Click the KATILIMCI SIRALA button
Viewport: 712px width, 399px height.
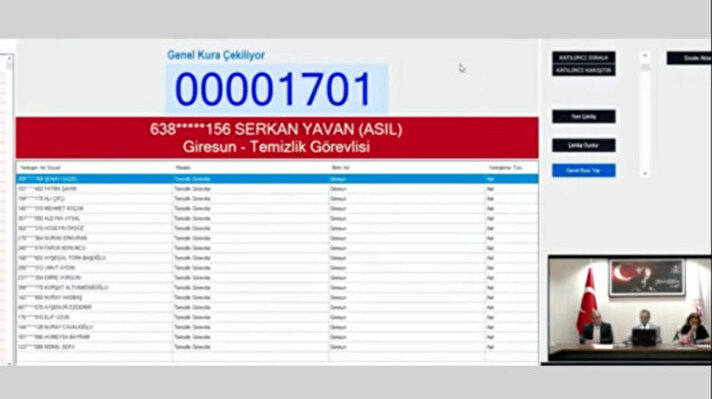(583, 58)
